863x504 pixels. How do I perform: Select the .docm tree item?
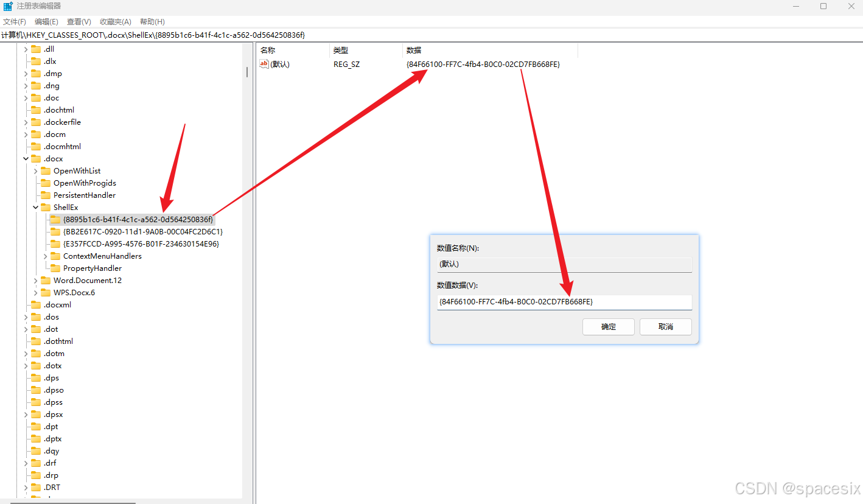click(55, 135)
